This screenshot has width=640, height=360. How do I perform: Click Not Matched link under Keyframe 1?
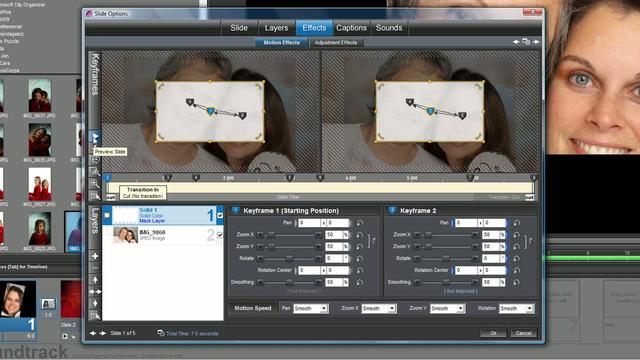(x=303, y=291)
